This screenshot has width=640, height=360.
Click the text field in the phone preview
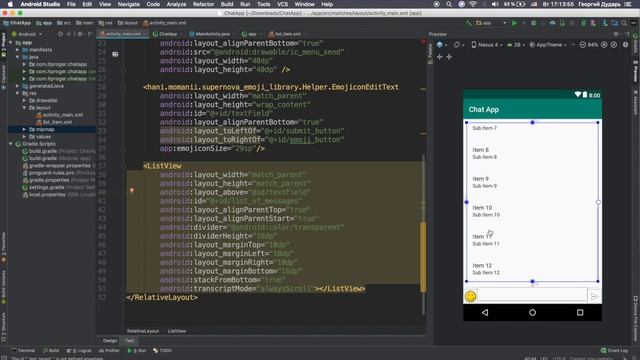[x=532, y=295]
